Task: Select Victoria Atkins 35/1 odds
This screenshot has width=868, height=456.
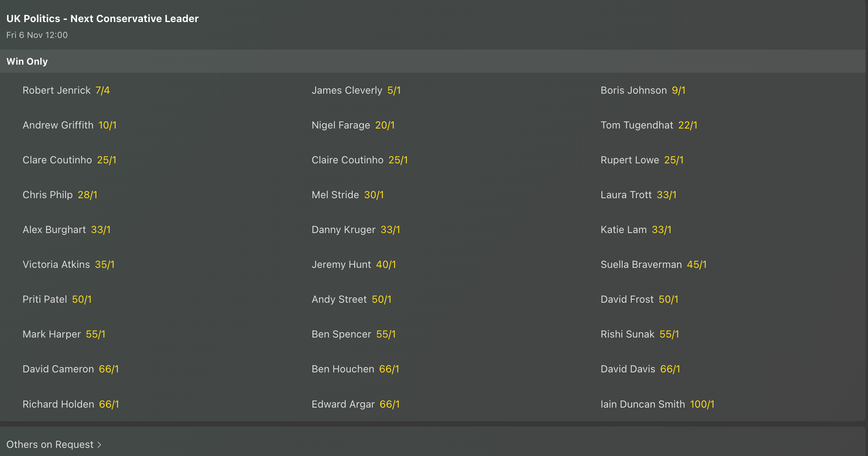Action: click(x=105, y=265)
